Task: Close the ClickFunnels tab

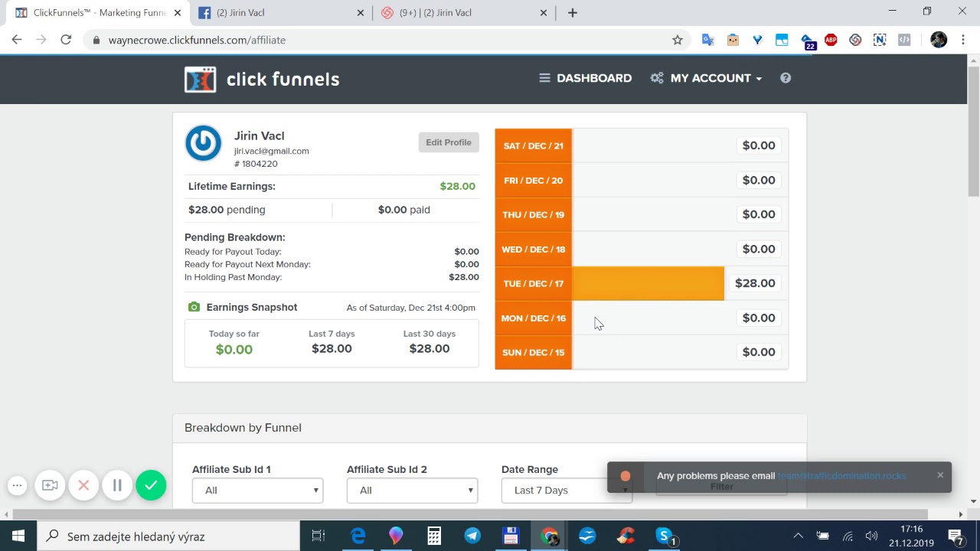Action: [x=178, y=13]
